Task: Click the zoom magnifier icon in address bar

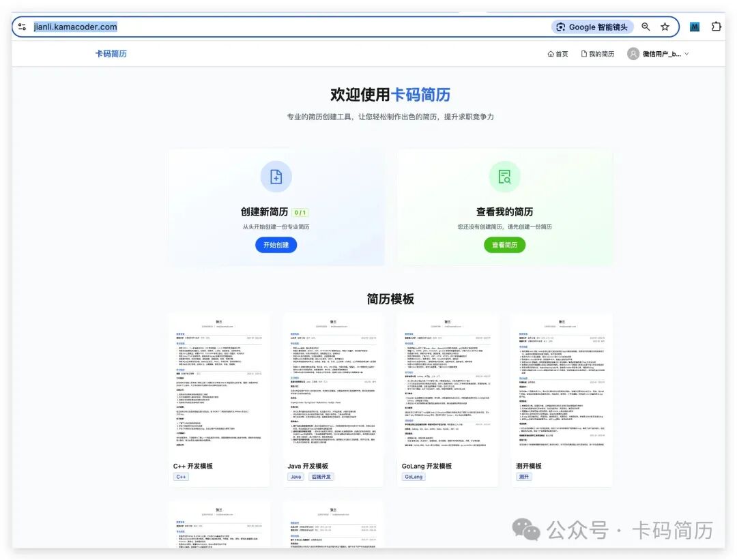Action: [x=646, y=27]
